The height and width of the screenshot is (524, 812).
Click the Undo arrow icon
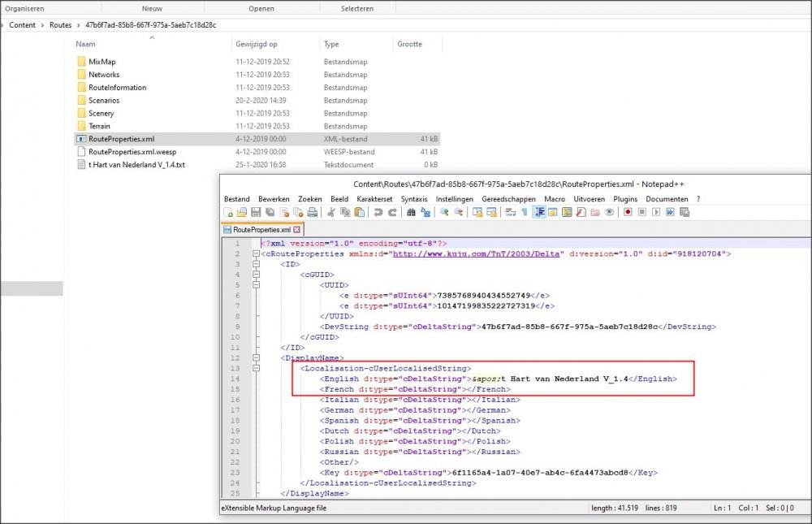click(378, 213)
